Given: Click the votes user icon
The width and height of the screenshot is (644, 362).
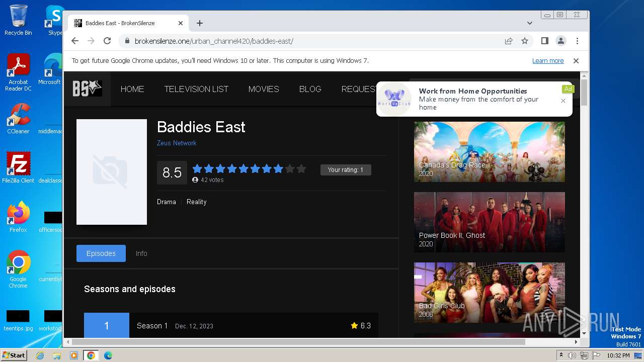Looking at the screenshot, I should [x=195, y=180].
